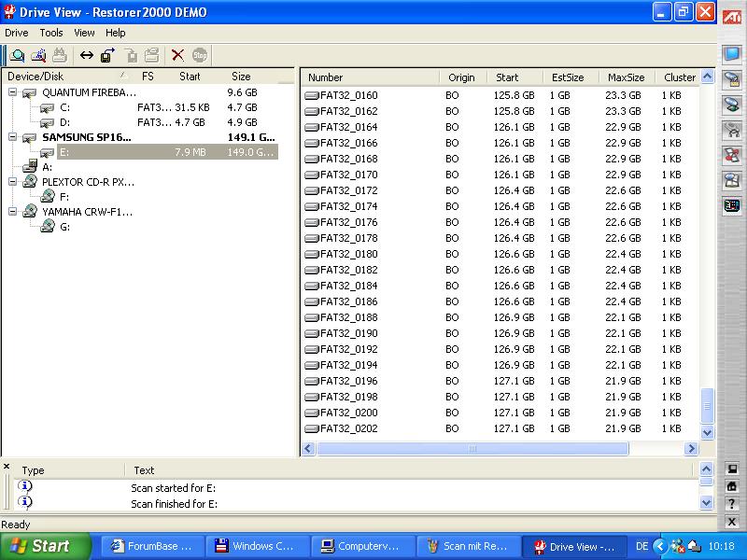747x560 pixels.
Task: Click the floppy disk with blue arrow icon
Action: 107,56
